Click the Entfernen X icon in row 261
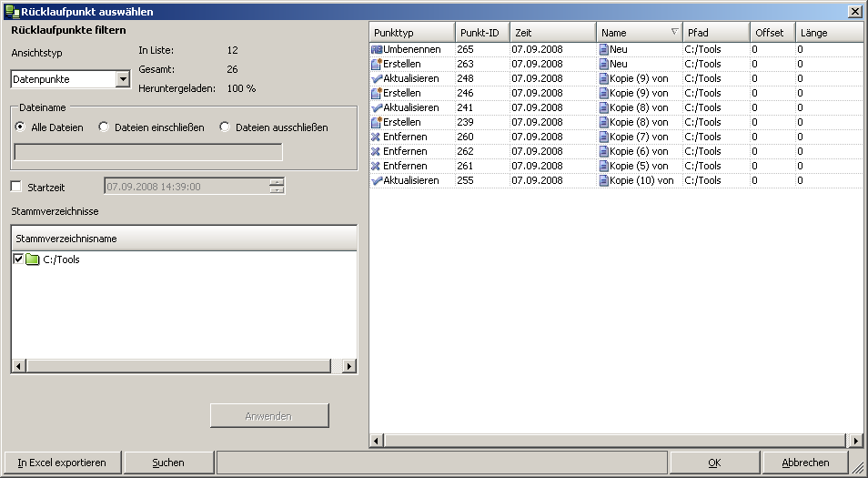Viewport: 868px width, 478px height. (377, 166)
